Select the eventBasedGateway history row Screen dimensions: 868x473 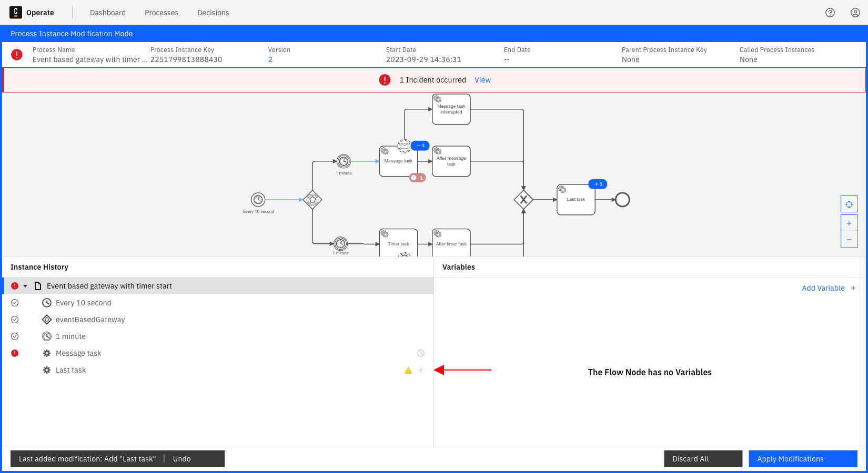90,320
